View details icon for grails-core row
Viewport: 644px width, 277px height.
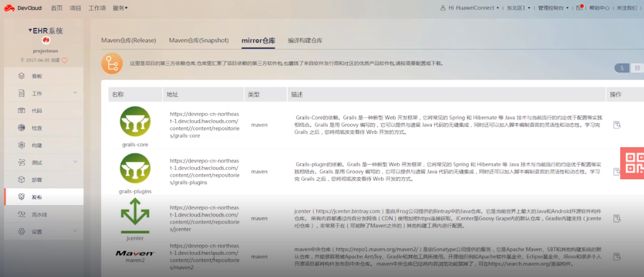point(616,125)
